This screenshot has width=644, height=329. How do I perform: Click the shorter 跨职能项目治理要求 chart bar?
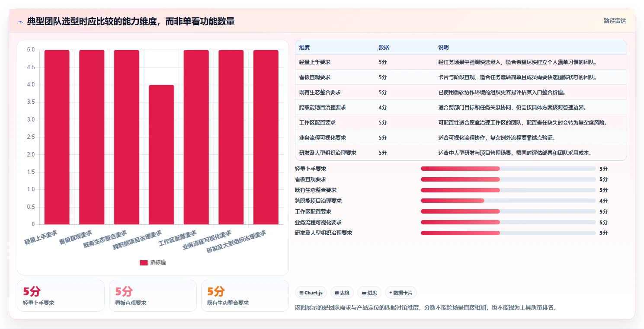tap(161, 155)
